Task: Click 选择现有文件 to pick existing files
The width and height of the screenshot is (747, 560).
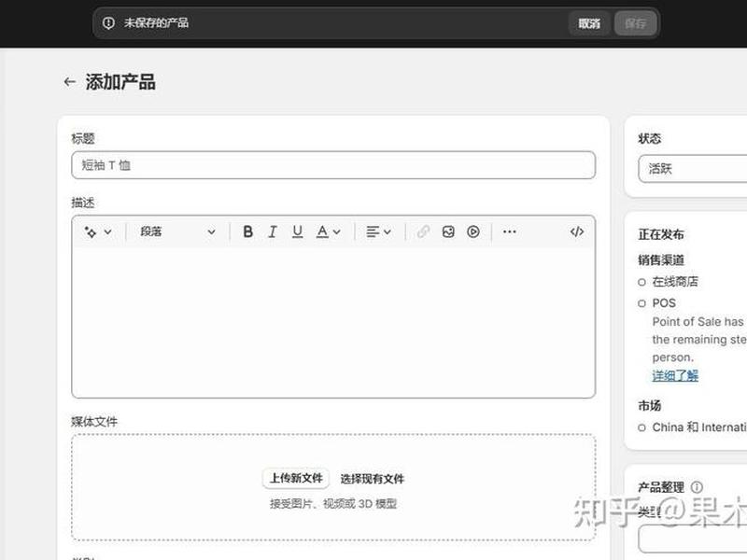Action: pos(372,479)
